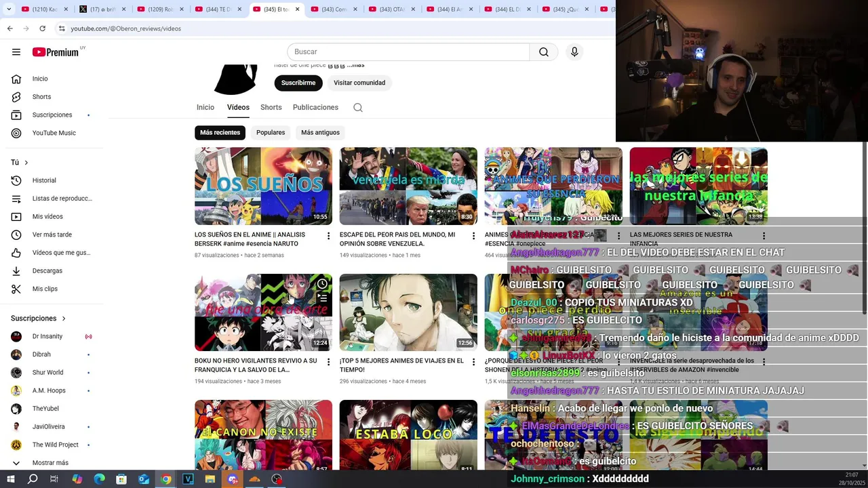Screen dimensions: 868x488
Task: Filter videos by Populares chip
Action: pyautogui.click(x=271, y=133)
